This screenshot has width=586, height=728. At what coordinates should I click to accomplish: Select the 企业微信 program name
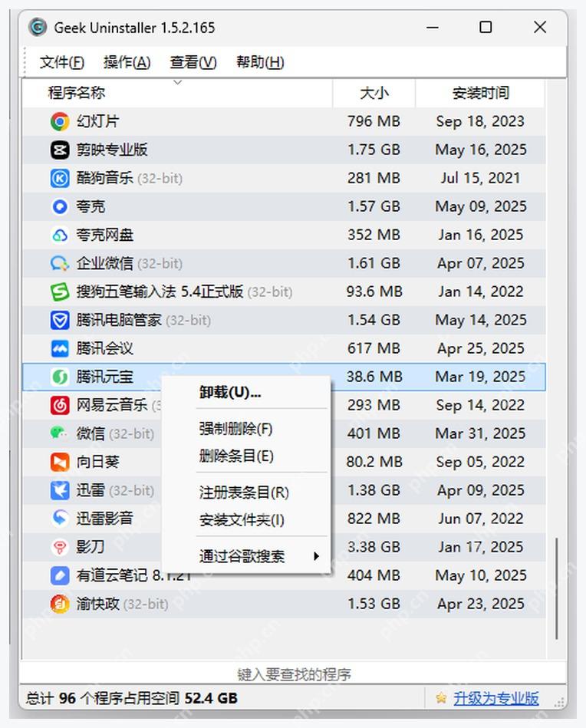(x=105, y=264)
